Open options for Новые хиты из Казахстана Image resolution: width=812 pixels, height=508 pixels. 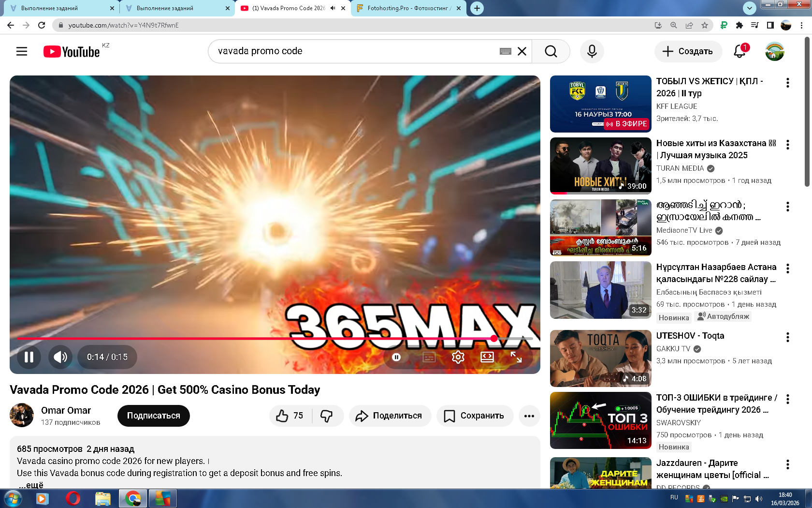pyautogui.click(x=788, y=145)
